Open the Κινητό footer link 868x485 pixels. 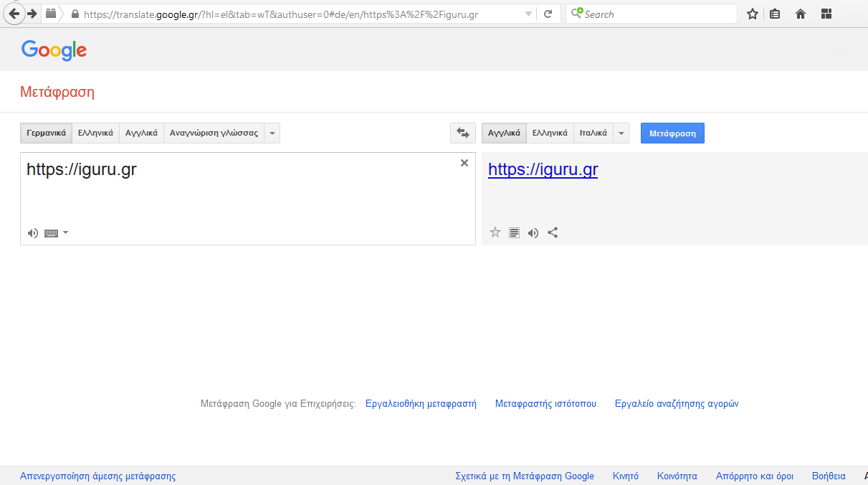pyautogui.click(x=626, y=476)
